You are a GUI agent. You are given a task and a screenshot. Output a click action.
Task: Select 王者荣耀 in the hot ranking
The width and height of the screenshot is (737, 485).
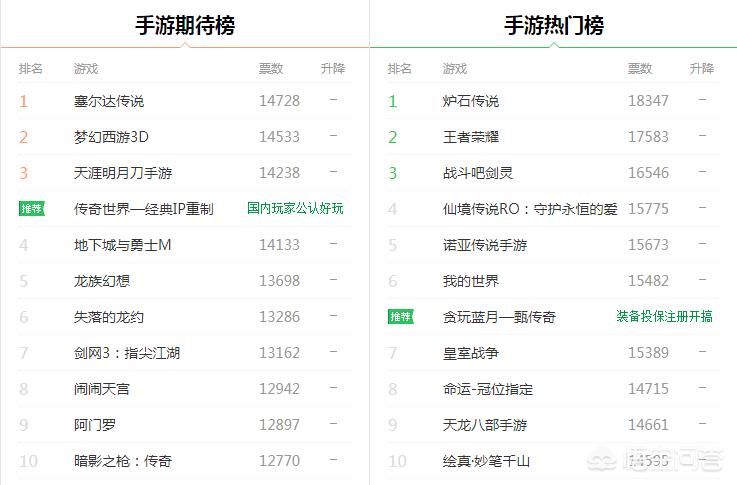[471, 137]
